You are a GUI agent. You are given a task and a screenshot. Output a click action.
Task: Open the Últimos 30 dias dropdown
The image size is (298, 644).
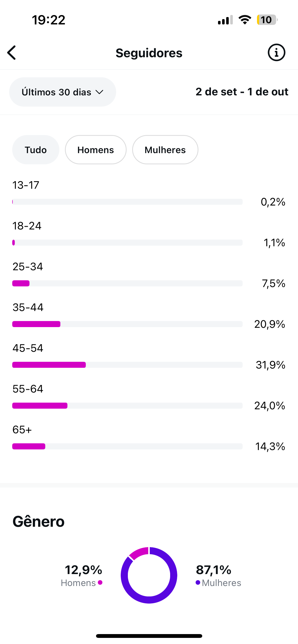[x=62, y=92]
